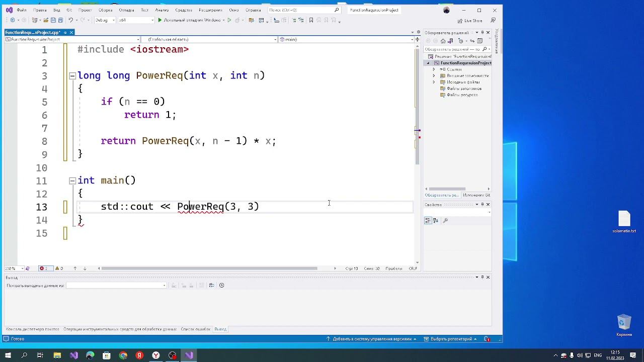Click pending changes filter clock icon
Screen dimensions: 644x362
tap(460, 41)
